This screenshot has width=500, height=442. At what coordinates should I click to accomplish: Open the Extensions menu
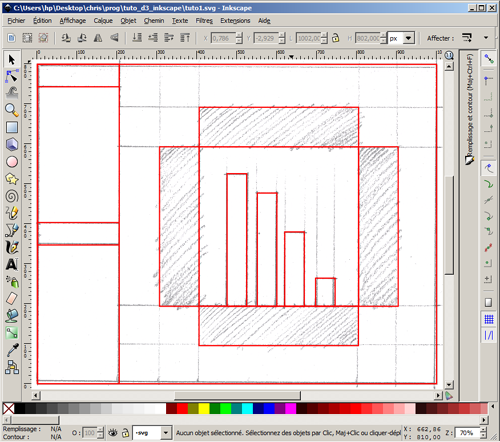[x=235, y=21]
